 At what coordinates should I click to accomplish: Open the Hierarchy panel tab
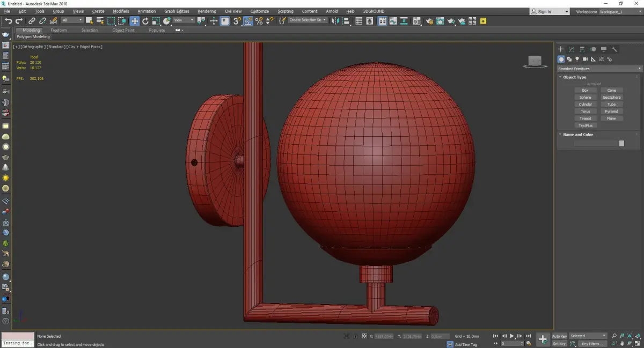coord(582,49)
